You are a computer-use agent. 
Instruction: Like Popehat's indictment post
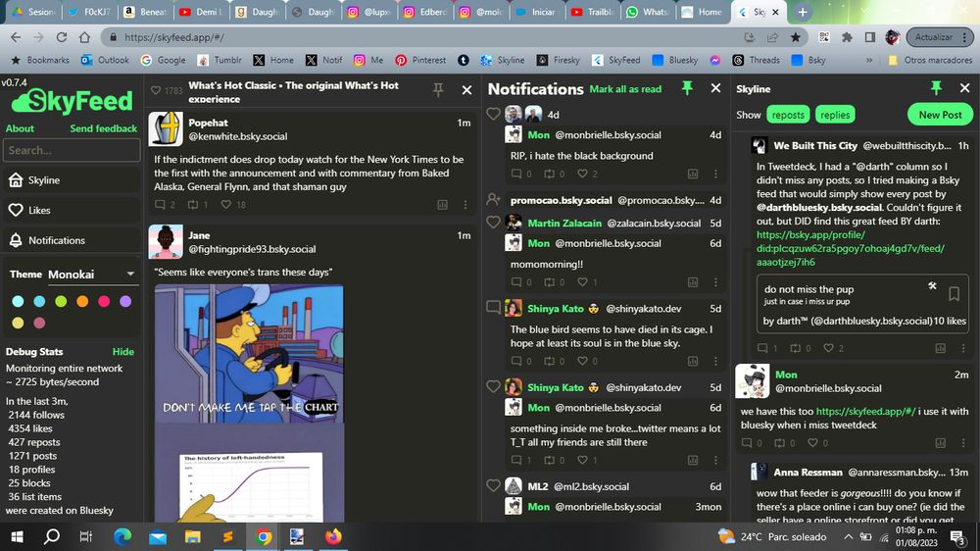pyautogui.click(x=226, y=205)
